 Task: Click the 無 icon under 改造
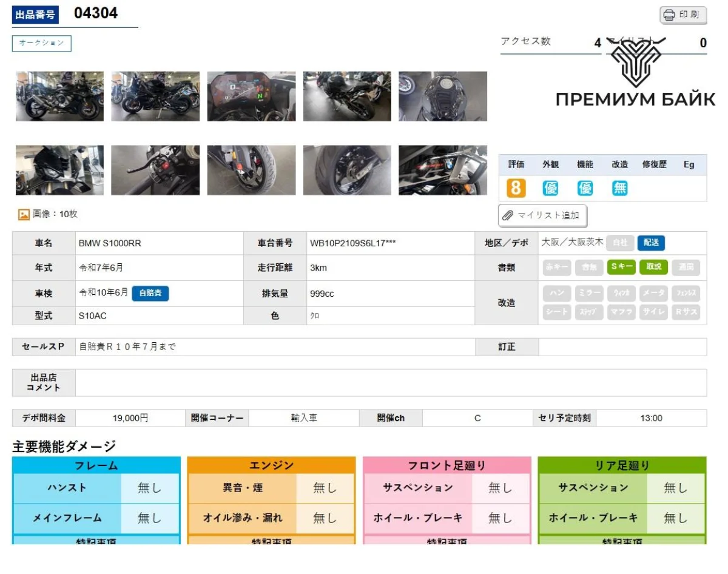pos(619,188)
